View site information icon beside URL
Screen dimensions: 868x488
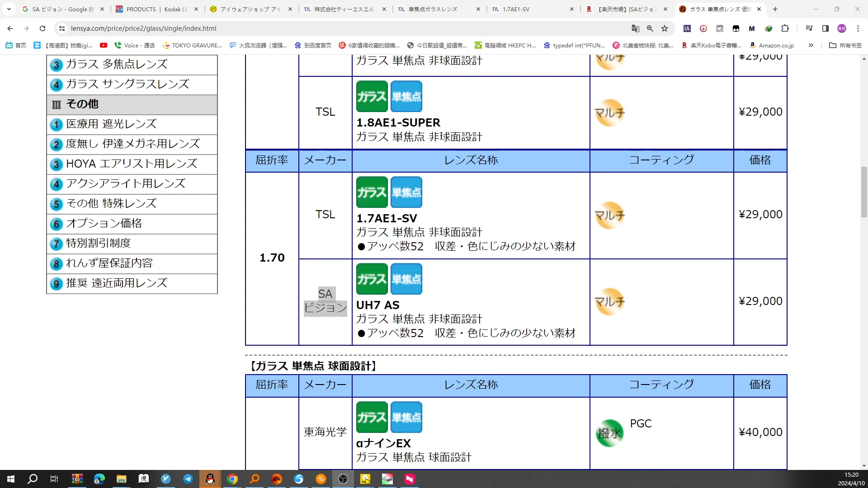point(62,28)
